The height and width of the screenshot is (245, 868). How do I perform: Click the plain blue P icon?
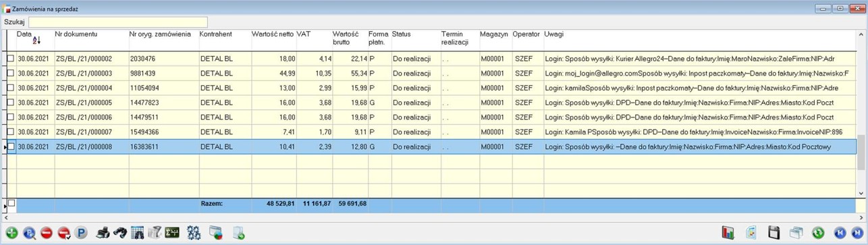(x=81, y=233)
